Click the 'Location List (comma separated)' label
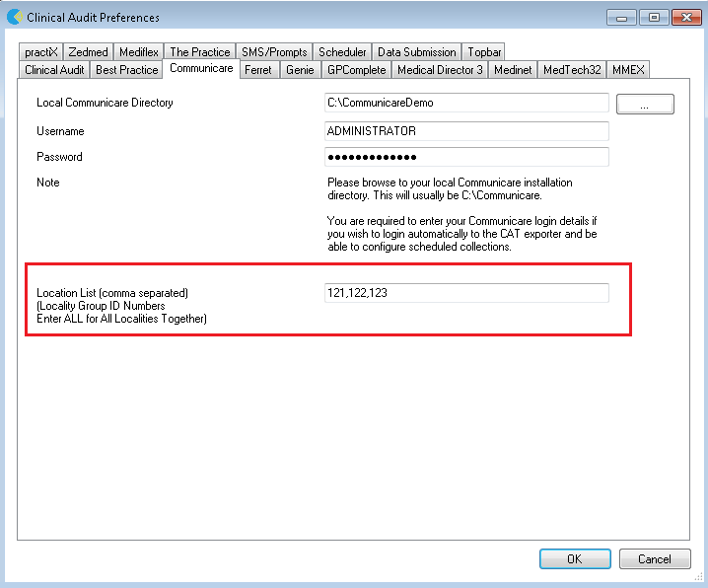The image size is (708, 588). click(112, 293)
